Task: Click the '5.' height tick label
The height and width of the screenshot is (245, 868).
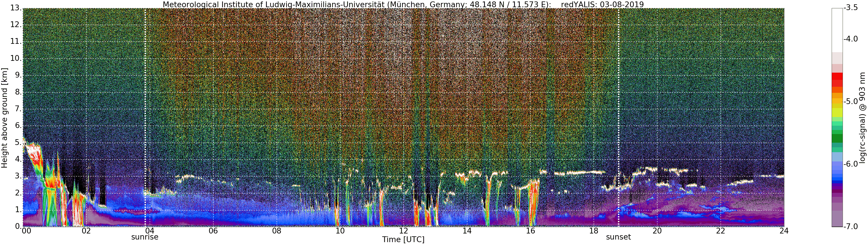Action: [x=18, y=142]
